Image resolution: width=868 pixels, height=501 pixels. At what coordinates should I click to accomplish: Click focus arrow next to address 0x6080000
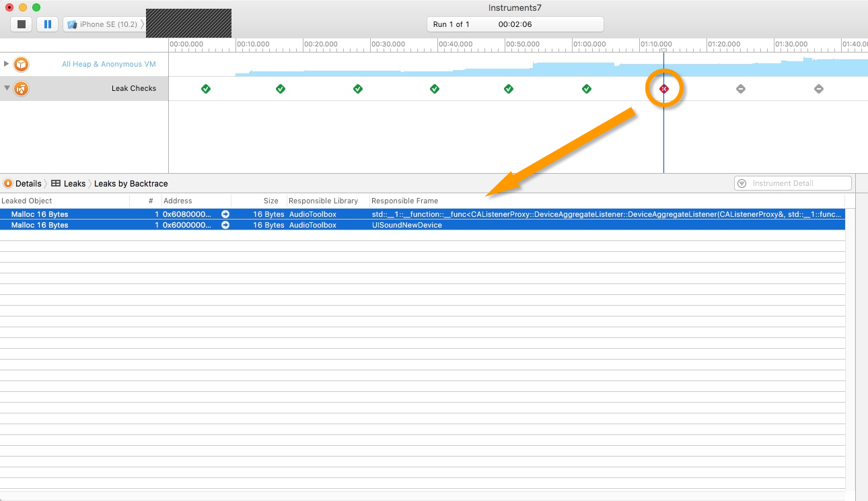225,214
